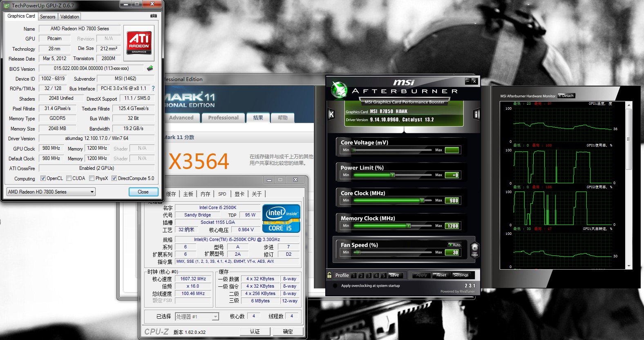644x340 pixels.
Task: Open the 缓存 tab in CPU-Z
Action: pyautogui.click(x=171, y=194)
